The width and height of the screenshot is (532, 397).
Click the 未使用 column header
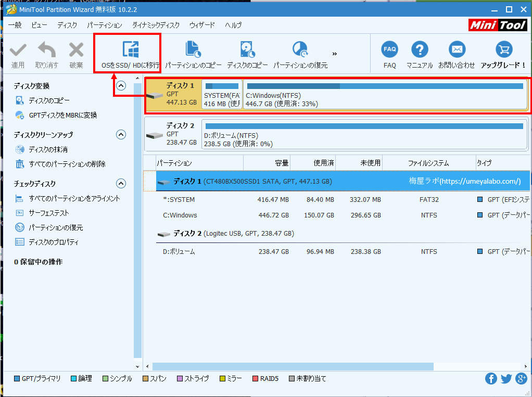(x=359, y=163)
